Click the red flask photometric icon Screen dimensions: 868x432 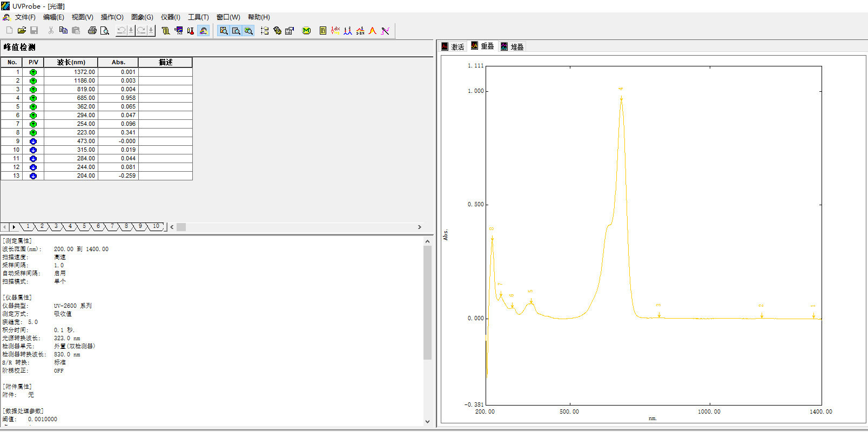pyautogui.click(x=191, y=31)
